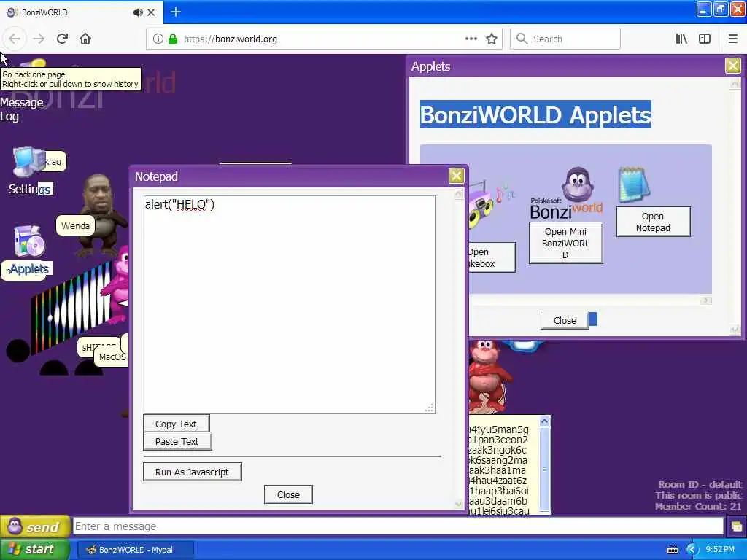Open the Message Log

(x=22, y=109)
